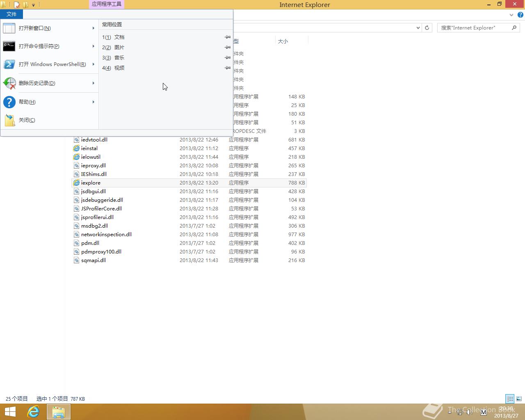Click the search magnifier icon
This screenshot has width=525, height=420.
pos(514,27)
